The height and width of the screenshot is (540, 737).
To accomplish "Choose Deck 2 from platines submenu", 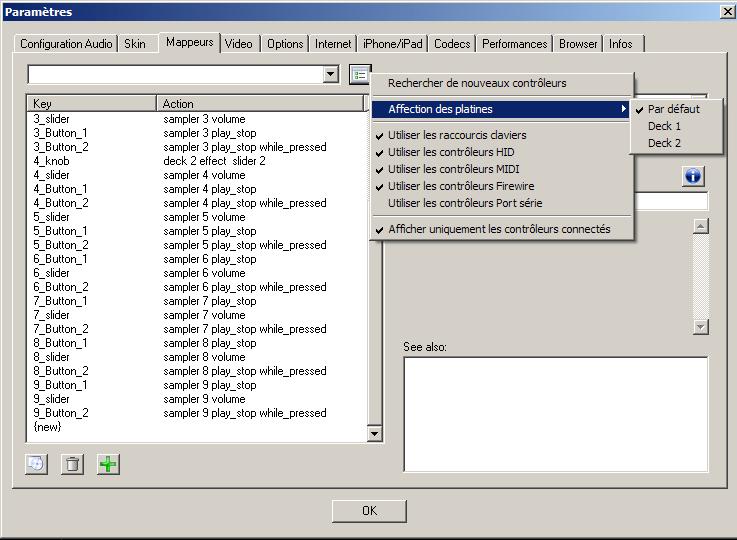I will click(664, 143).
